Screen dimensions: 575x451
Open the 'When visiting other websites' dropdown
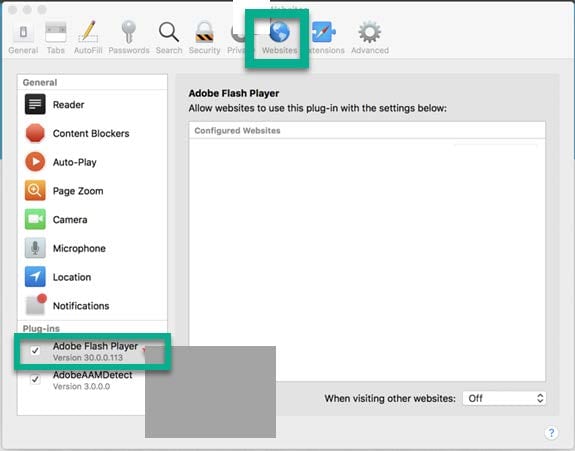(504, 398)
